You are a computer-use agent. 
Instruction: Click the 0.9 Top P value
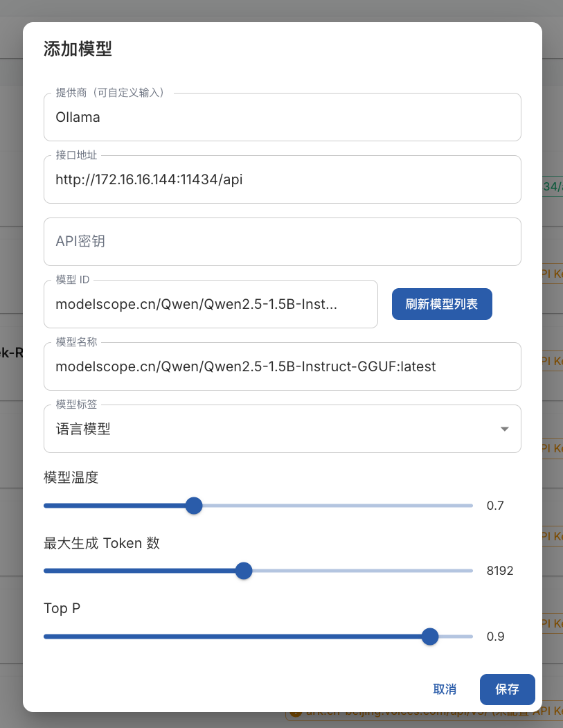(495, 637)
